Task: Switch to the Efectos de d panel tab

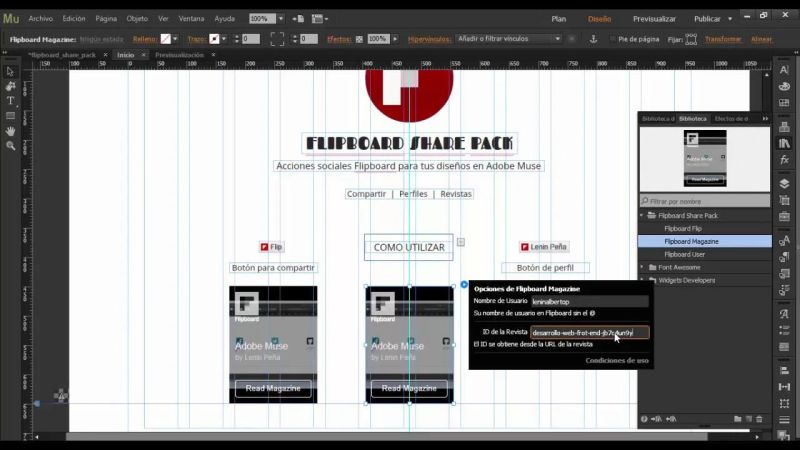Action: (x=731, y=118)
